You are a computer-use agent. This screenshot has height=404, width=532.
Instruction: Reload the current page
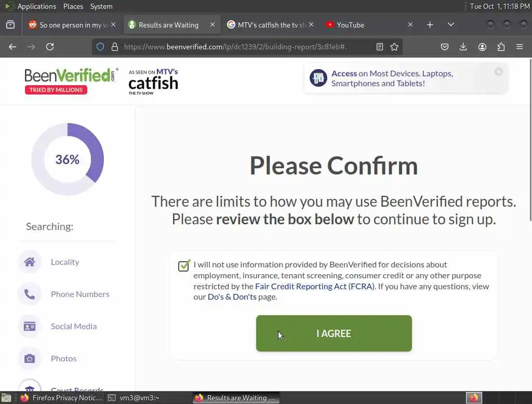click(x=50, y=47)
